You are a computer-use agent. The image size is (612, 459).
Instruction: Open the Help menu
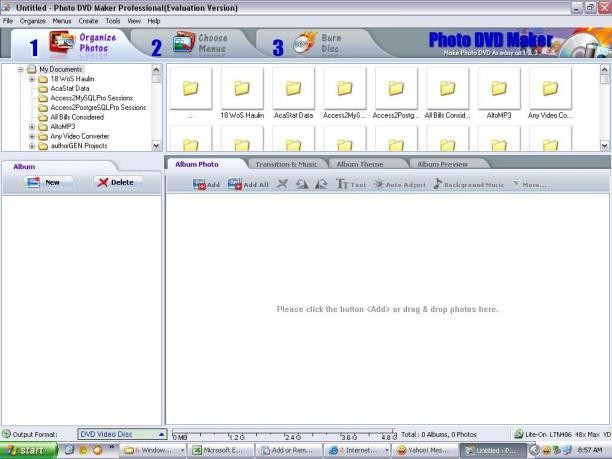click(x=154, y=21)
